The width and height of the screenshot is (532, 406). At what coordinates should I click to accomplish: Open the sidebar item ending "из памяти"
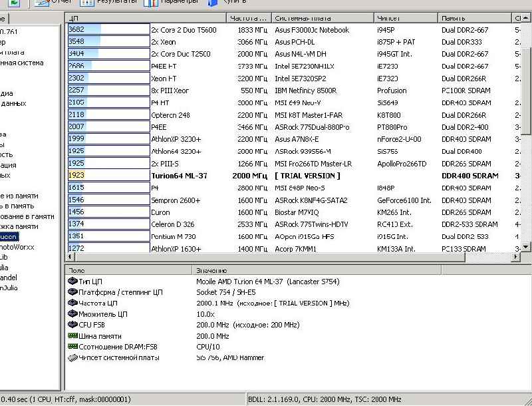click(x=19, y=196)
